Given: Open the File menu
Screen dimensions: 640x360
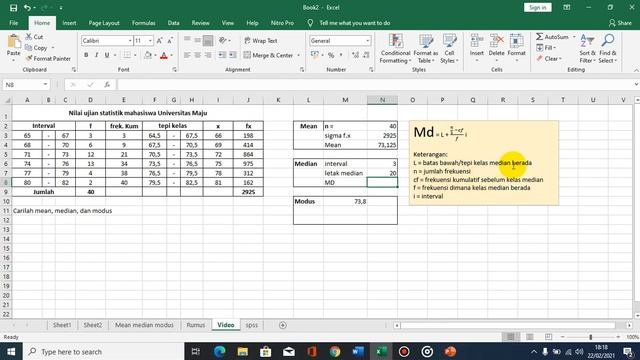Looking at the screenshot, I should click(x=13, y=23).
